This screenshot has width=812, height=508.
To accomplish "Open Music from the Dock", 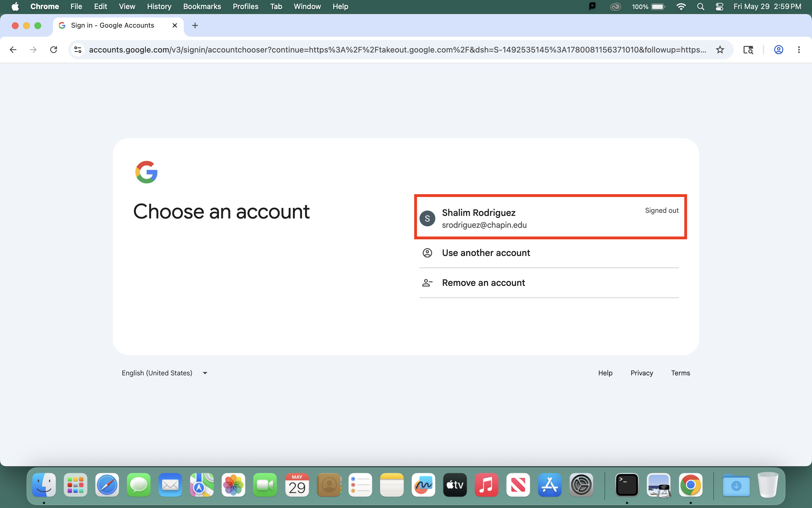I will click(x=487, y=485).
